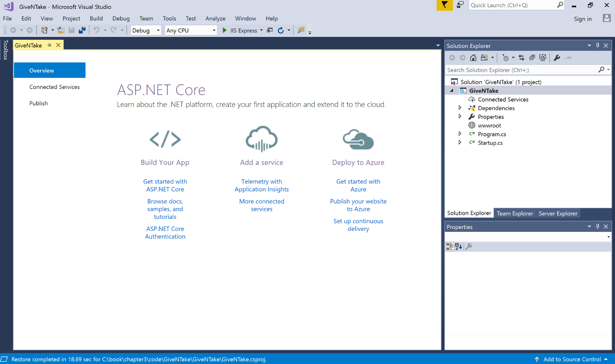Click the feedback icon next to Quick Launch

(x=460, y=5)
